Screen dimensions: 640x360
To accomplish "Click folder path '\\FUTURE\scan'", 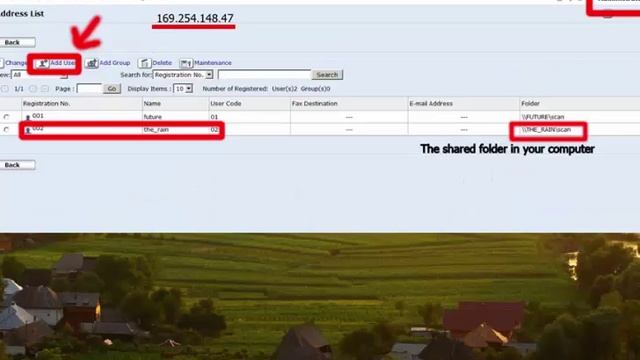I will pos(543,117).
